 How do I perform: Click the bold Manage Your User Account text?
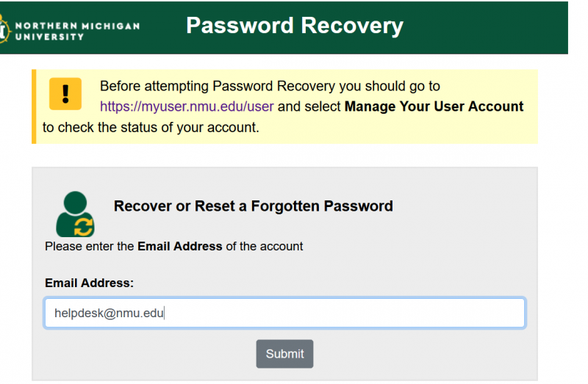click(x=434, y=106)
